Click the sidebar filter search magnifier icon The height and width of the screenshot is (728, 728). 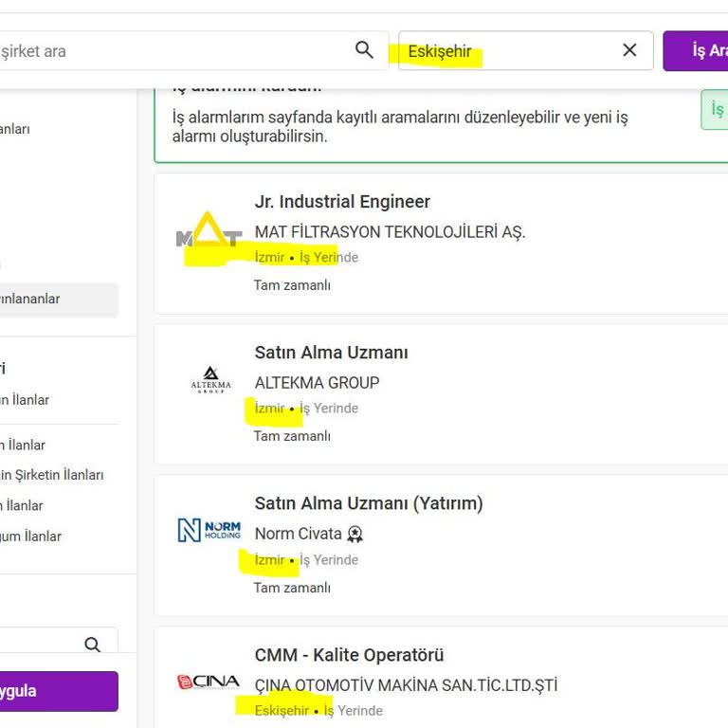pos(92,645)
